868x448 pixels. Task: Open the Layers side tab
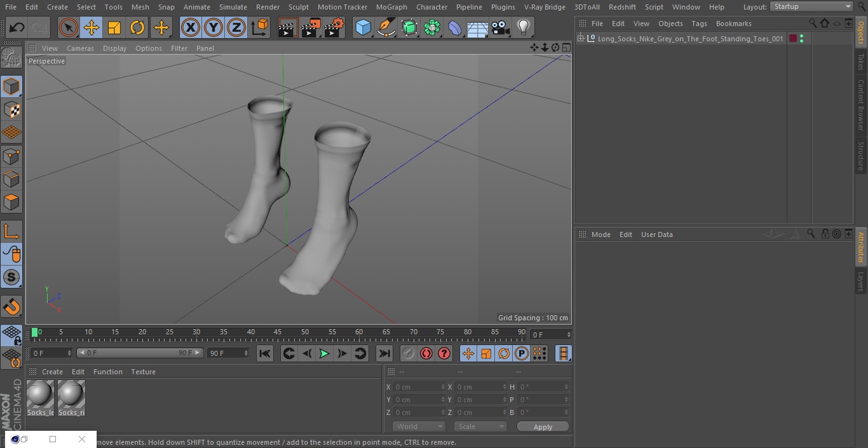[x=861, y=281]
